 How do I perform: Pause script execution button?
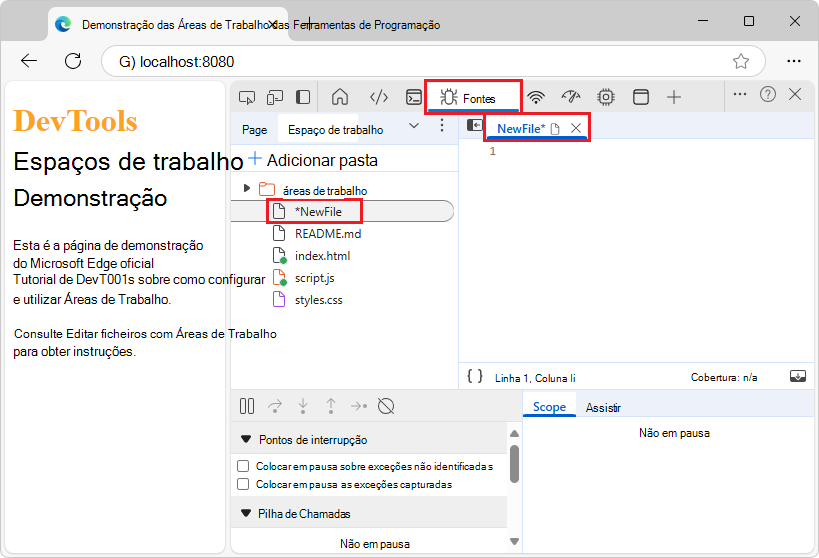[x=247, y=406]
